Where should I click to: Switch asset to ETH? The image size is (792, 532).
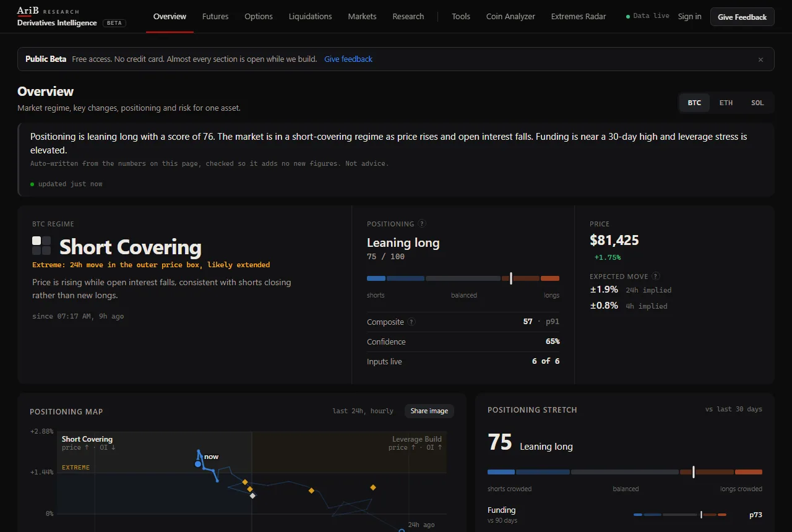pyautogui.click(x=726, y=103)
